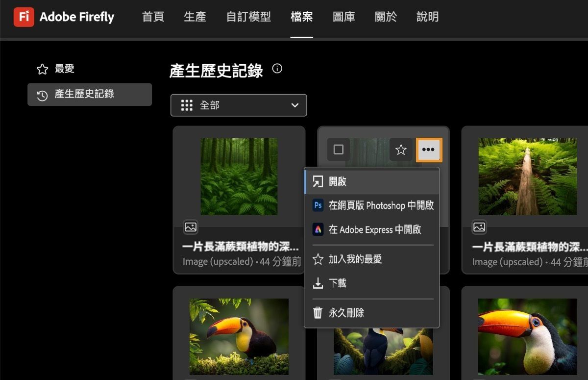The image size is (588, 380).
Task: Click the grid icon in the 全部 filter
Action: tap(187, 105)
